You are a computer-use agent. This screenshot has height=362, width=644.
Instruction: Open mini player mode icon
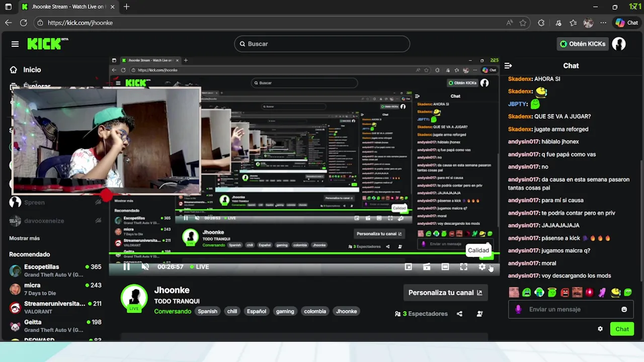409,267
